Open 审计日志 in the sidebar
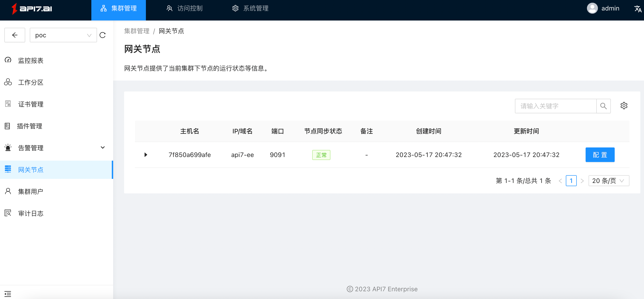This screenshot has width=644, height=299. 56,213
